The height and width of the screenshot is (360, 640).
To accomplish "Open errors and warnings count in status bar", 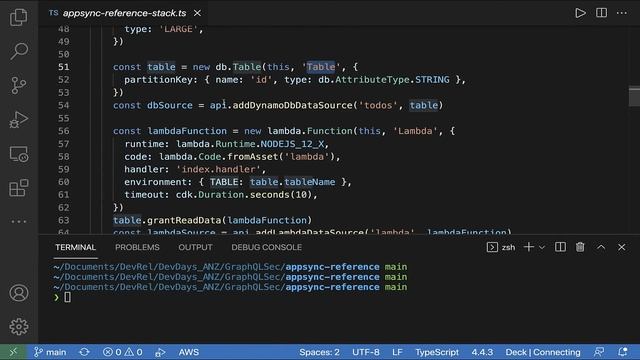I will pos(122,352).
